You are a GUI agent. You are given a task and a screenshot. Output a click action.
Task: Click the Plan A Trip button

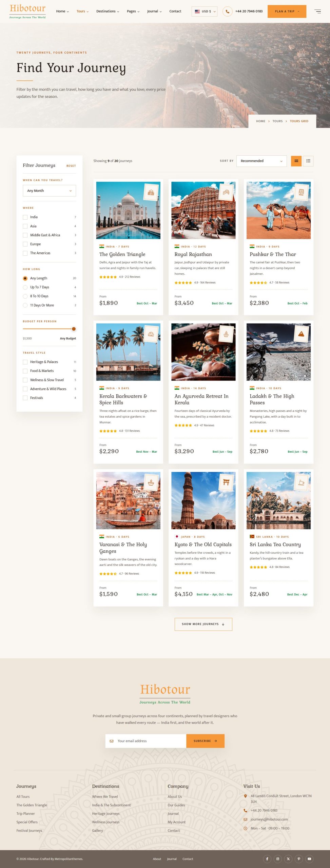point(287,11)
